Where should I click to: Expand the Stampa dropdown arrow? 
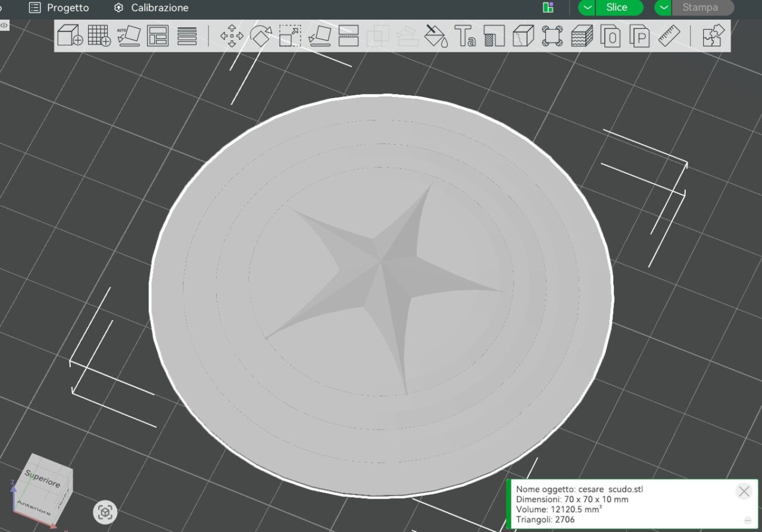tap(663, 8)
